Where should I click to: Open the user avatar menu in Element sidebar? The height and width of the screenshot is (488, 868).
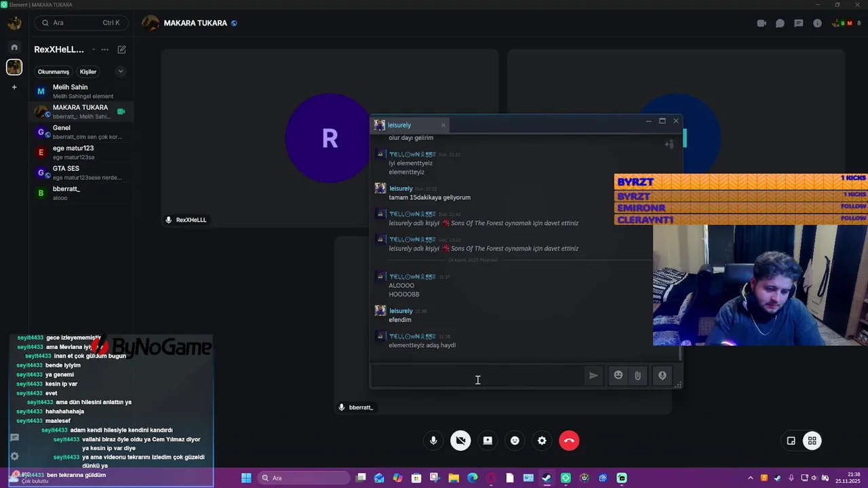(x=14, y=24)
